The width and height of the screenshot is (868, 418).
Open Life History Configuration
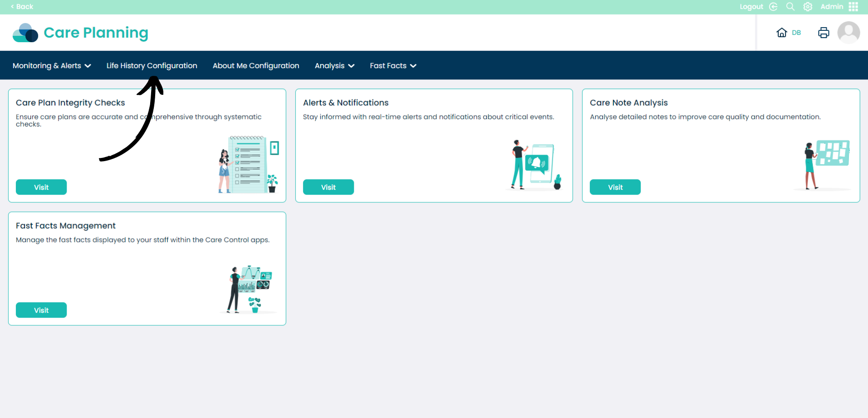(152, 66)
